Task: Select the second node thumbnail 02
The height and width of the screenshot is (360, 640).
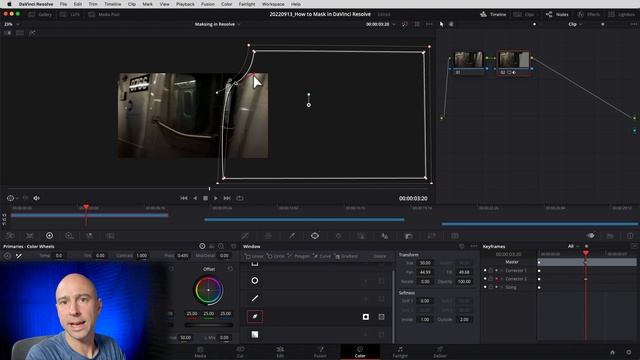Action: tap(514, 60)
